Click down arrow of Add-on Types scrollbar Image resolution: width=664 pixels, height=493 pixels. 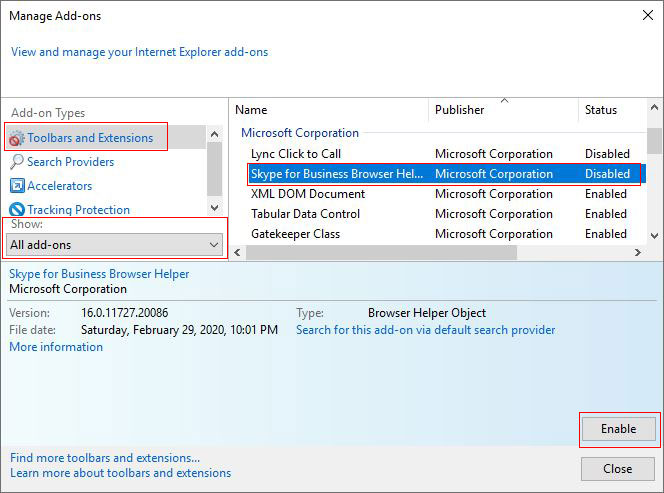[x=215, y=208]
